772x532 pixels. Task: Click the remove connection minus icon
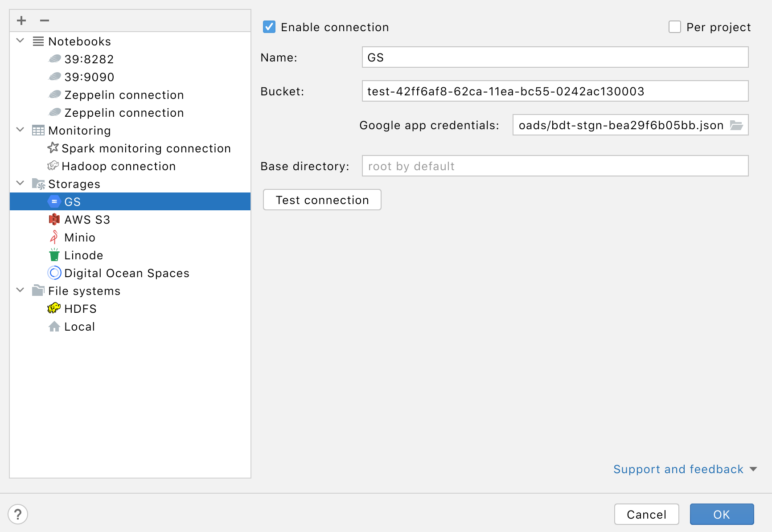click(x=44, y=20)
